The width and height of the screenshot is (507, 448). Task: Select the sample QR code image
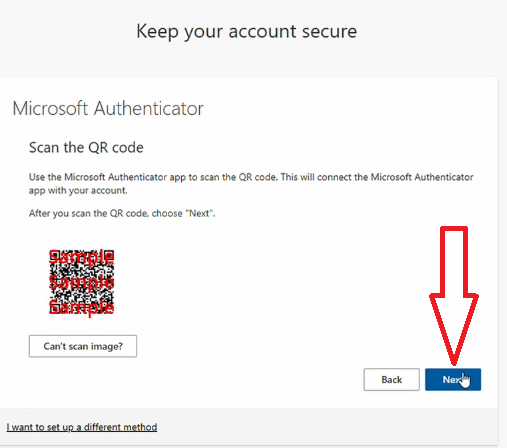[82, 282]
